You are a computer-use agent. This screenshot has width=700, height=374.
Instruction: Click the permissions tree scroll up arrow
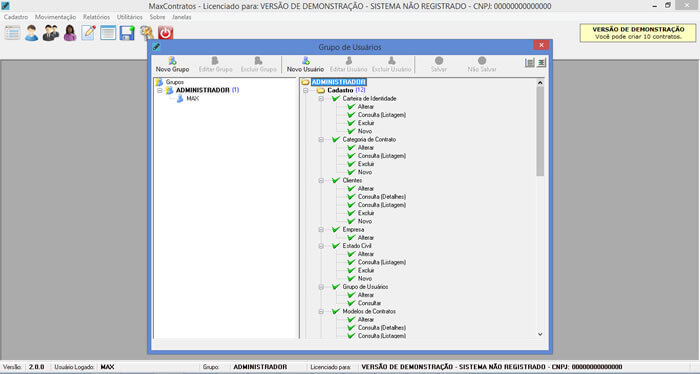pyautogui.click(x=540, y=83)
